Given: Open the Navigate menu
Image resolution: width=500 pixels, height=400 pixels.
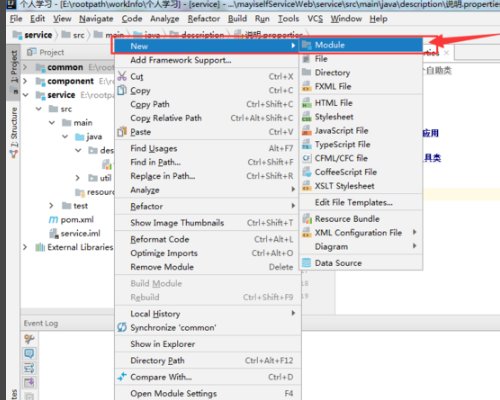Looking at the screenshot, I should click(96, 19).
